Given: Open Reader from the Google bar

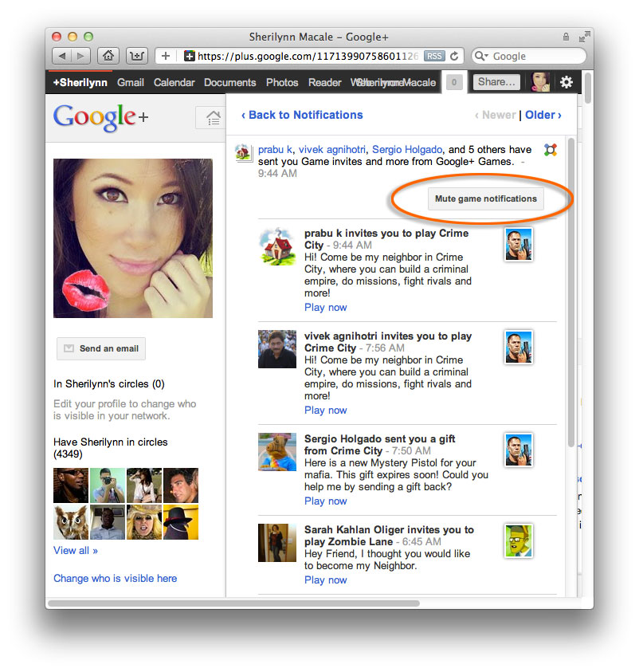Looking at the screenshot, I should coord(324,82).
